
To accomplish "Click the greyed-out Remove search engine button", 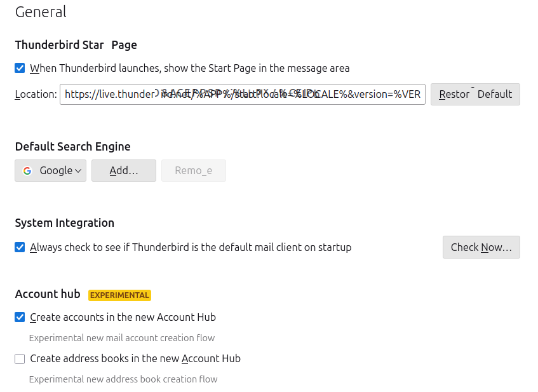I will pos(194,170).
